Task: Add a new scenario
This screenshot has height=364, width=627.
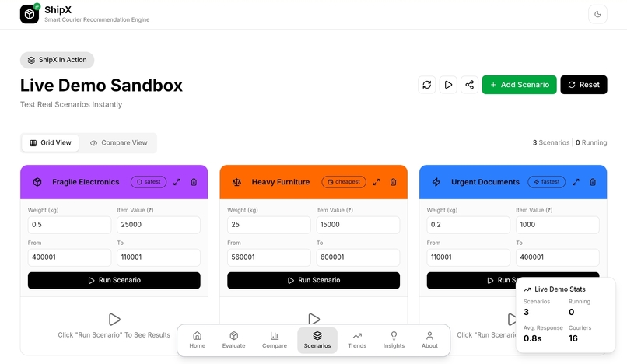Action: (x=519, y=85)
